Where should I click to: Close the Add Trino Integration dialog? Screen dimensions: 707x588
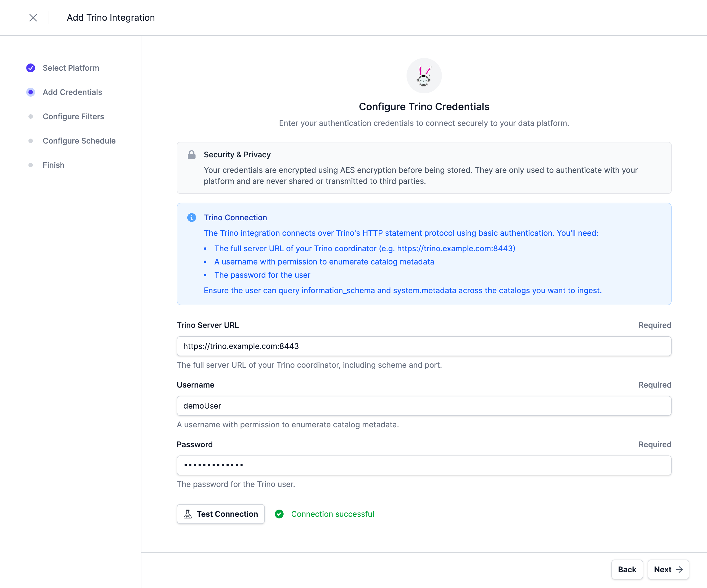coord(33,17)
